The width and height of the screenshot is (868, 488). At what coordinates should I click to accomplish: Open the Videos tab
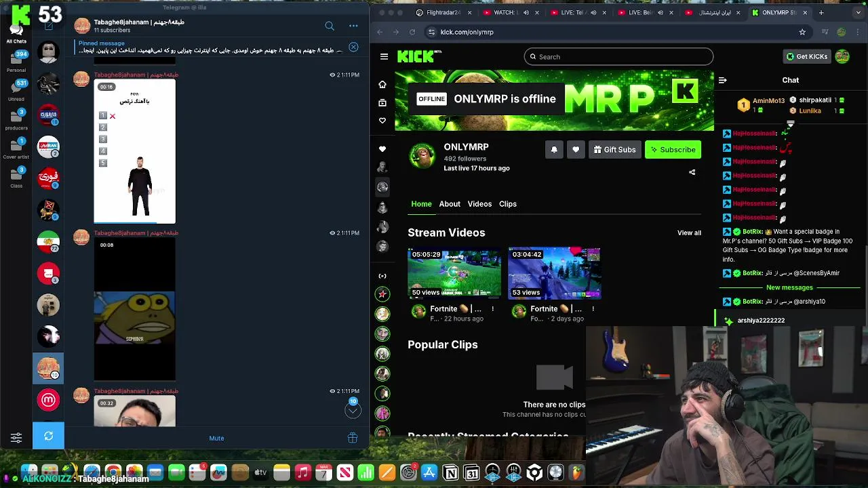479,204
